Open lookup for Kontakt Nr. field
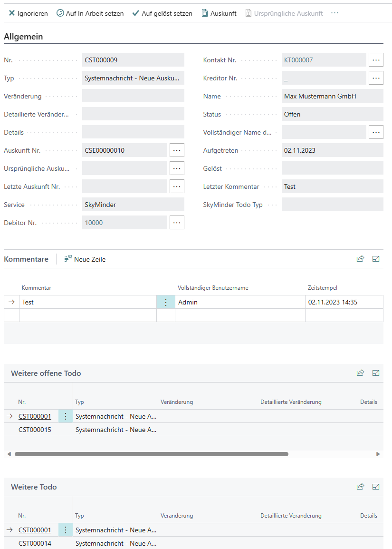The width and height of the screenshot is (392, 549). [x=376, y=60]
